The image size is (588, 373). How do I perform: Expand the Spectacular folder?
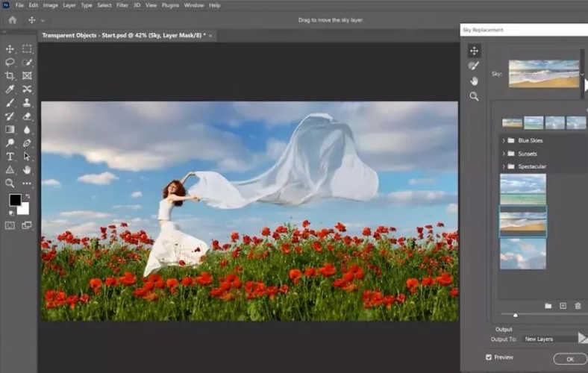click(x=504, y=166)
